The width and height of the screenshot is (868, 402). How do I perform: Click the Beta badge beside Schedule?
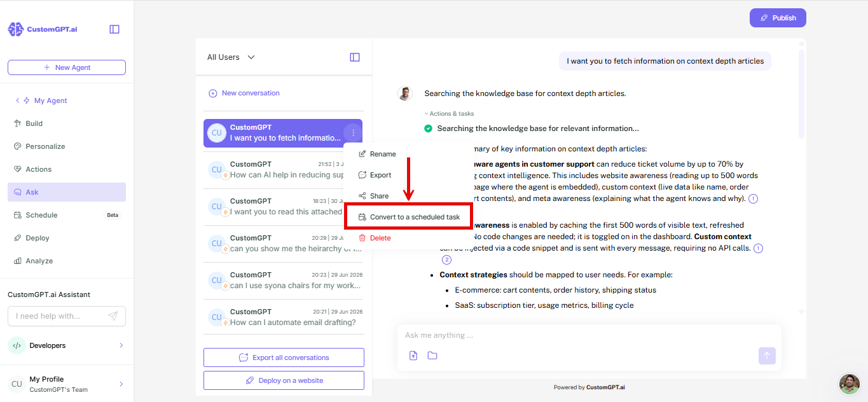point(113,215)
